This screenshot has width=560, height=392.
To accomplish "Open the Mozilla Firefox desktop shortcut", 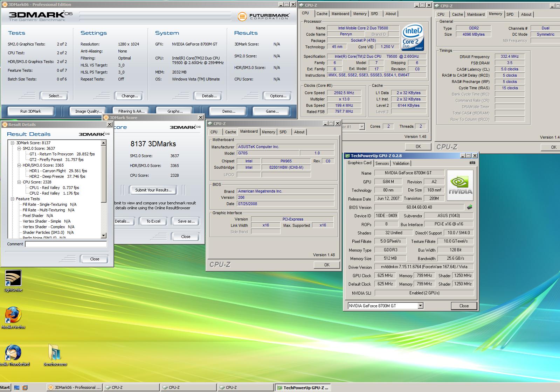I will tap(13, 317).
